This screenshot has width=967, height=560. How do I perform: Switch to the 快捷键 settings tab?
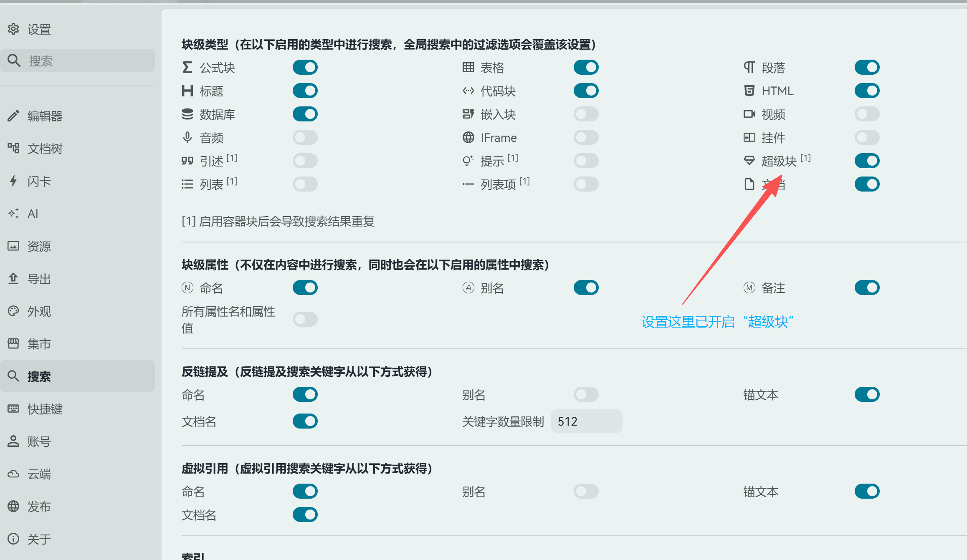click(44, 409)
